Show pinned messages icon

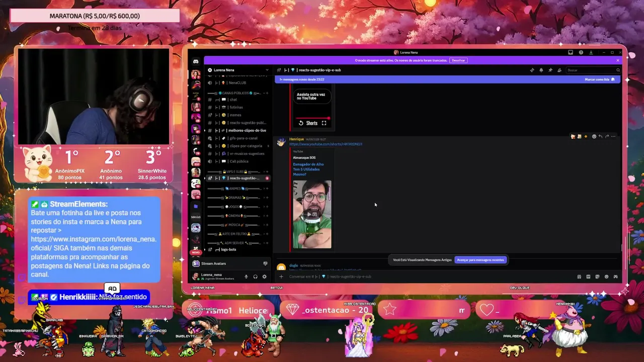[x=550, y=70]
